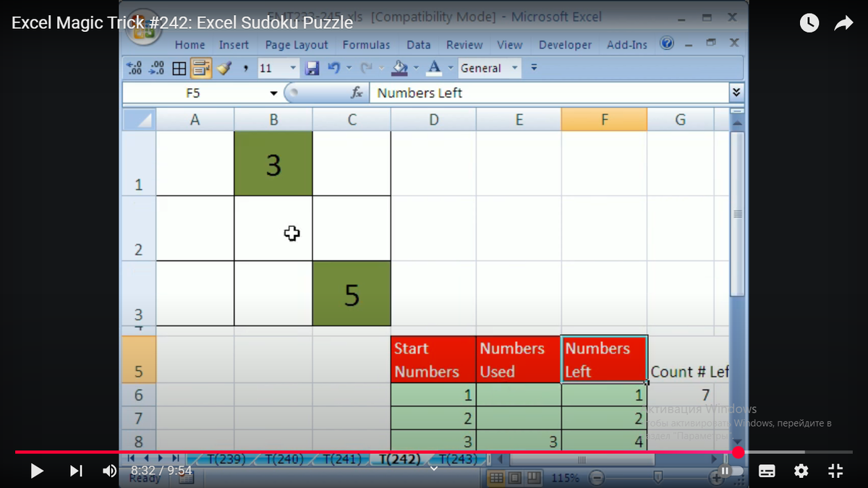Switch to sheet tab T(243)
Screen dimensions: 868x488
(x=457, y=459)
